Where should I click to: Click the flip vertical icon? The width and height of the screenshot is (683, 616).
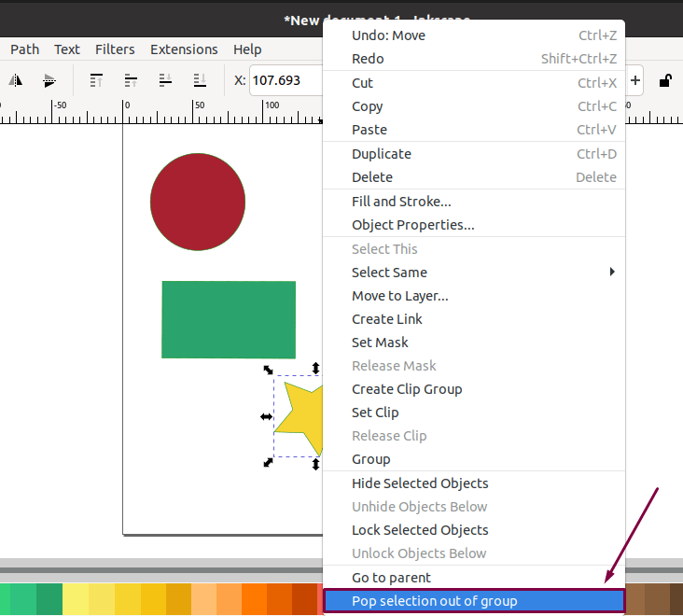(x=49, y=80)
